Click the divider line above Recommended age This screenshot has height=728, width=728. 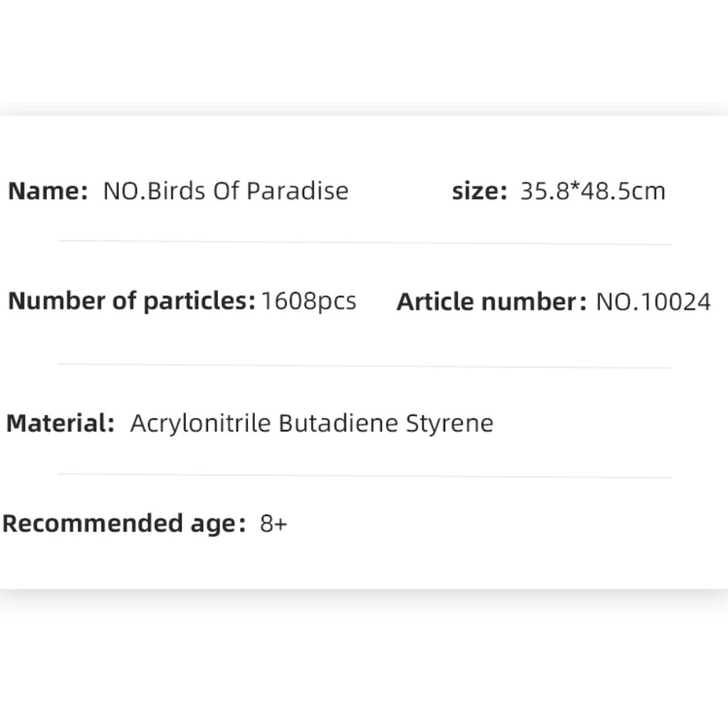[x=364, y=476]
